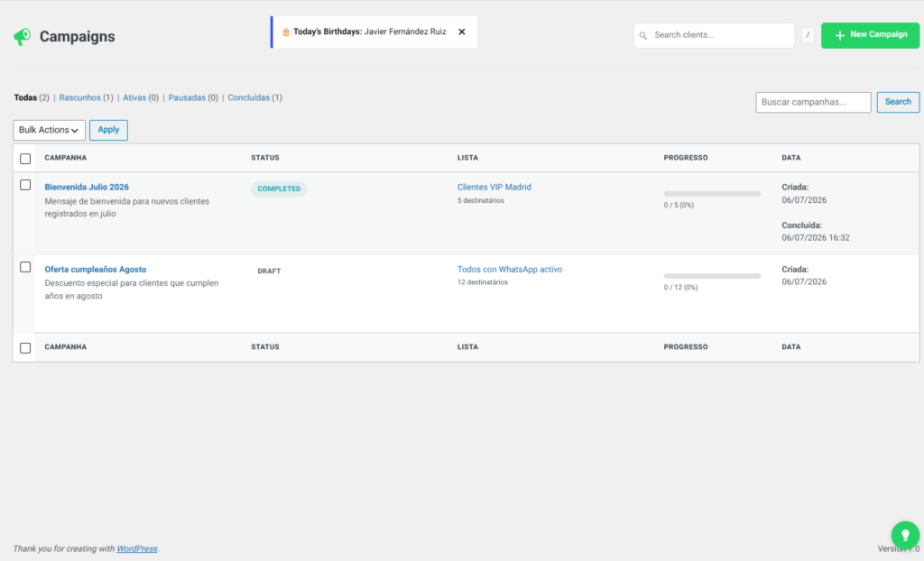Dismiss the Today's Birthdays notice

[x=462, y=32]
